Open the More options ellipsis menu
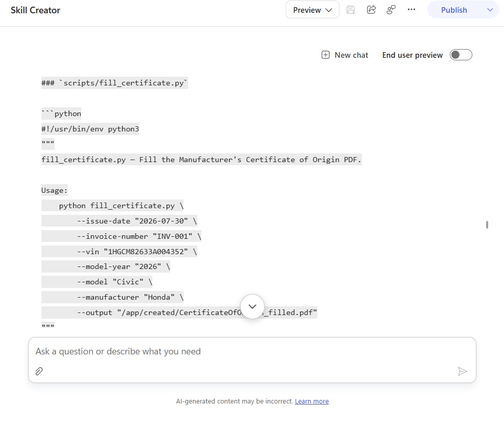504x425 pixels. pyautogui.click(x=411, y=10)
